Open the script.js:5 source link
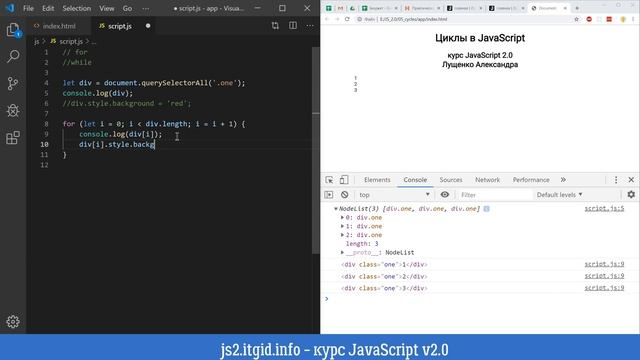The width and height of the screenshot is (640, 360). [604, 209]
